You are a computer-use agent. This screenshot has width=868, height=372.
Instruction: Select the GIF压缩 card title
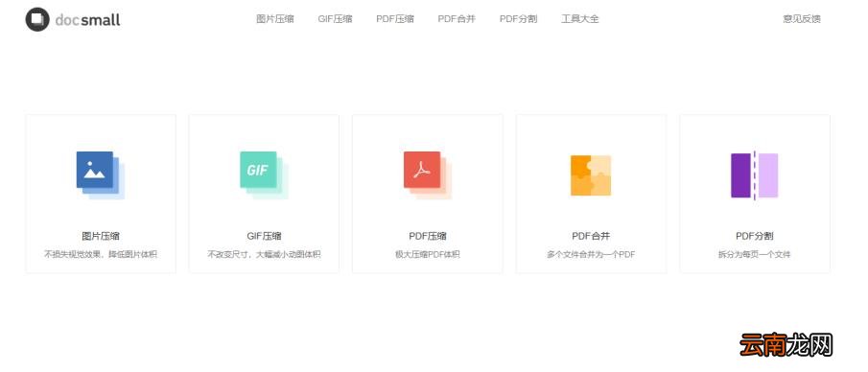pos(264,236)
